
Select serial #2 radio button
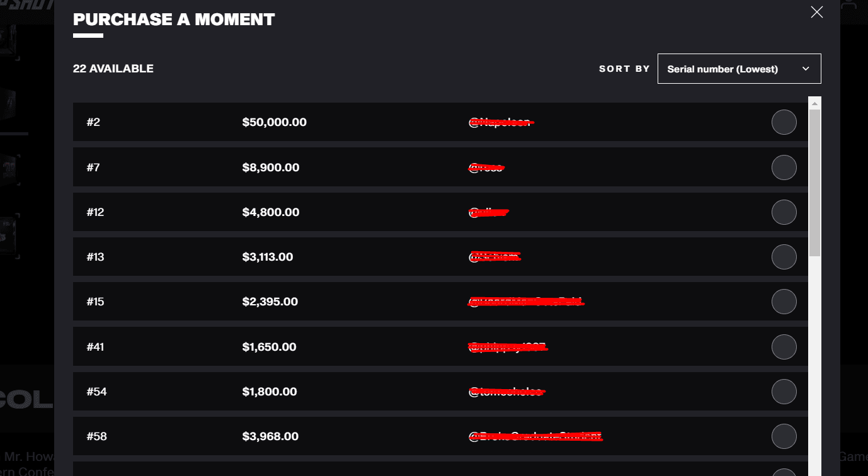coord(784,122)
